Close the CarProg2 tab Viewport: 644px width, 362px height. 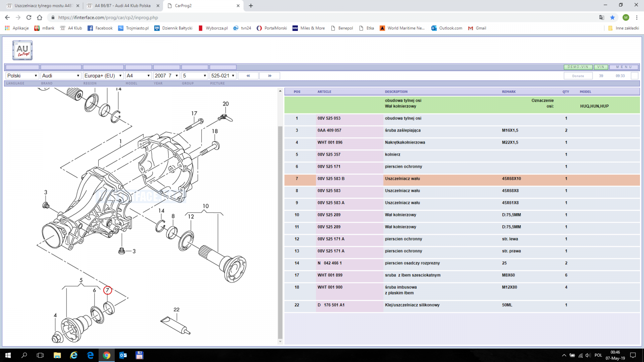tap(238, 6)
